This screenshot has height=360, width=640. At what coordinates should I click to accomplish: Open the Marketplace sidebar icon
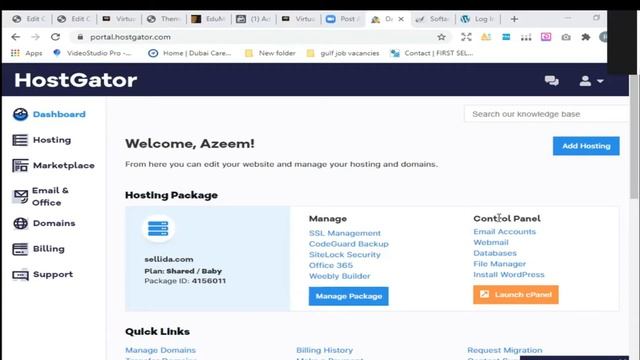tap(20, 166)
